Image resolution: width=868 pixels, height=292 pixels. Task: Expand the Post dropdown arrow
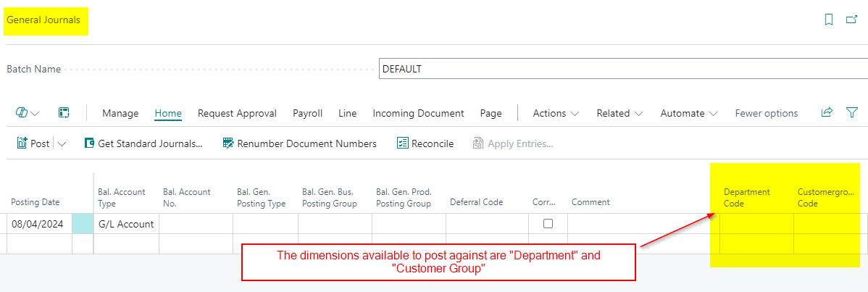pyautogui.click(x=62, y=143)
